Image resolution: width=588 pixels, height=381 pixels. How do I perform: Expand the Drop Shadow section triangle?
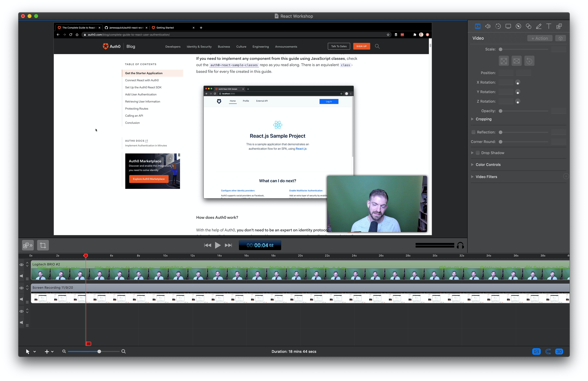pos(472,153)
